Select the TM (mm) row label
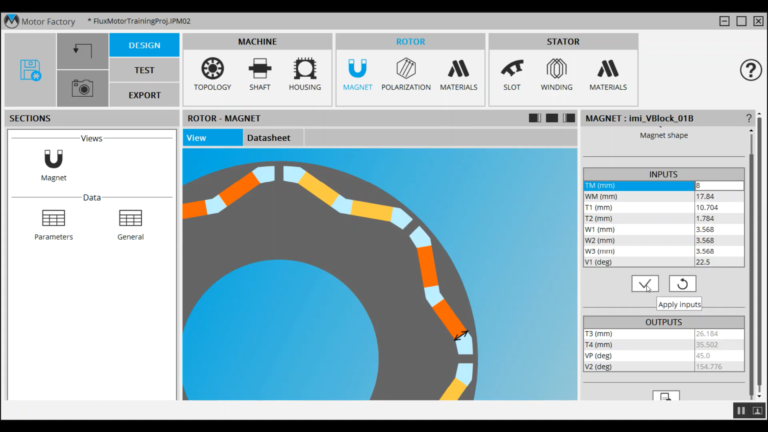This screenshot has height=432, width=768. click(x=639, y=185)
